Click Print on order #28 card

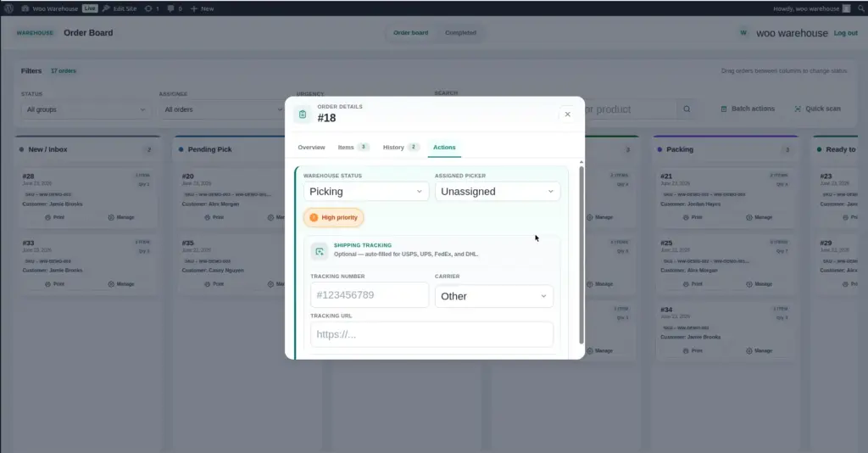54,218
